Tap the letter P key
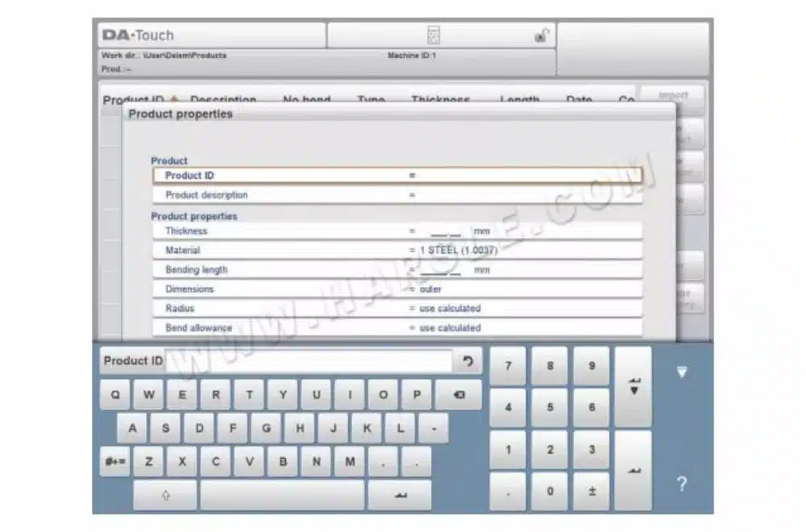Screen dimensions: 806x532 point(417,395)
